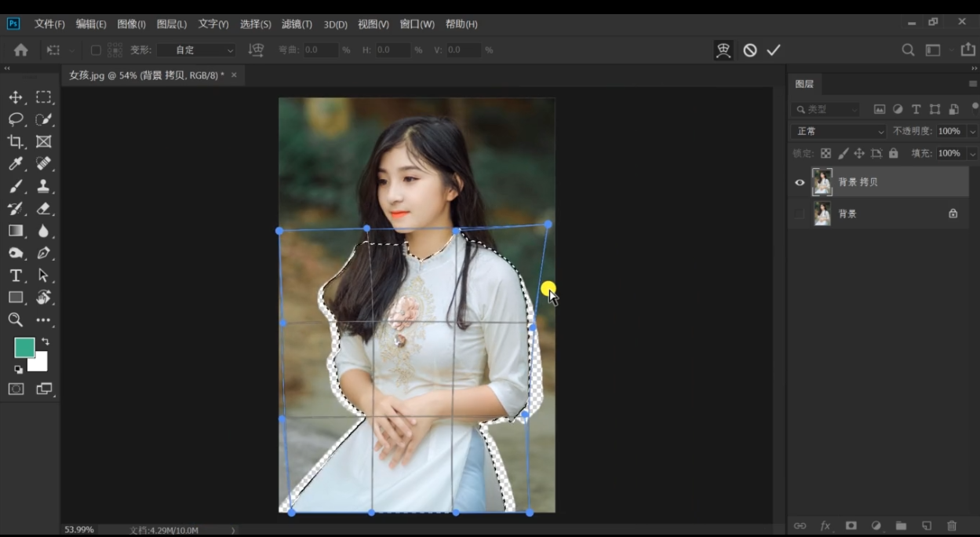This screenshot has height=537, width=980.
Task: Click the create new layer icon
Action: [x=927, y=525]
